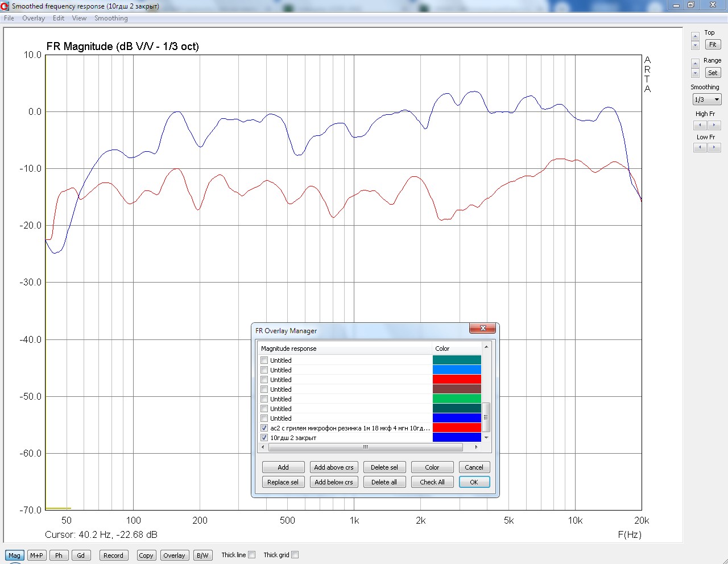The width and height of the screenshot is (728, 564).
Task: Click the 'Magnitude response' column header
Action: (345, 349)
